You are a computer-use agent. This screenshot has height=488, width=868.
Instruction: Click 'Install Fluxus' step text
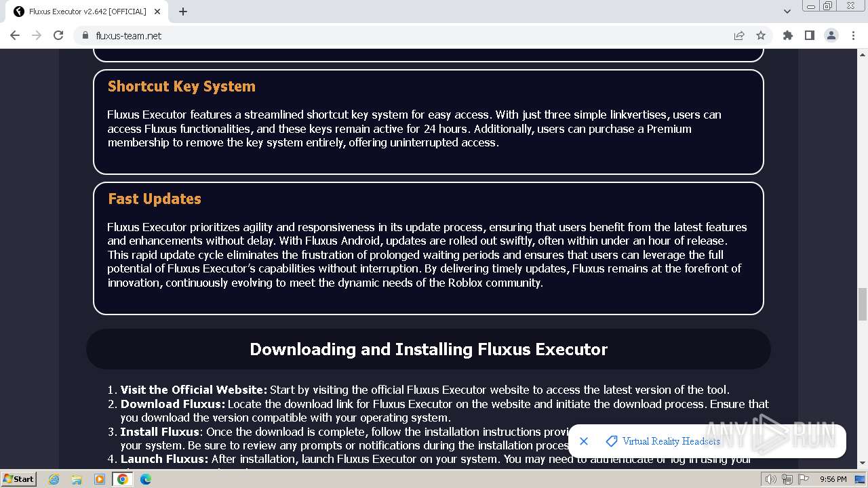click(160, 432)
